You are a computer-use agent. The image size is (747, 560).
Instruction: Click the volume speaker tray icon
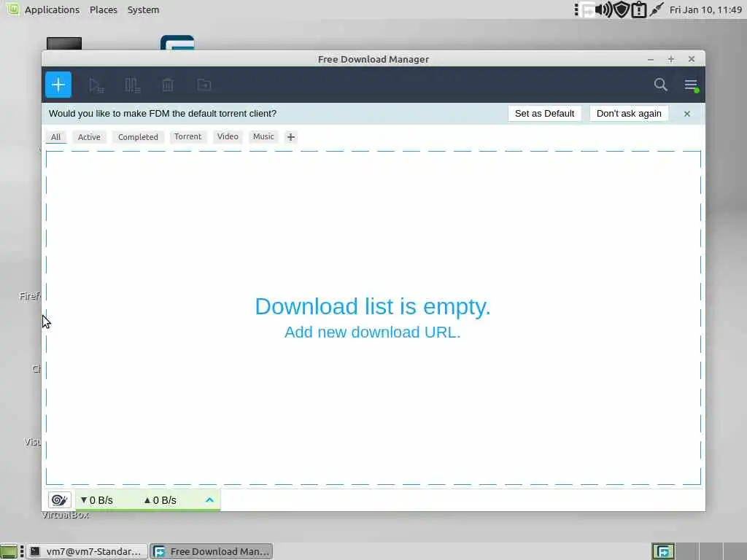(x=604, y=9)
